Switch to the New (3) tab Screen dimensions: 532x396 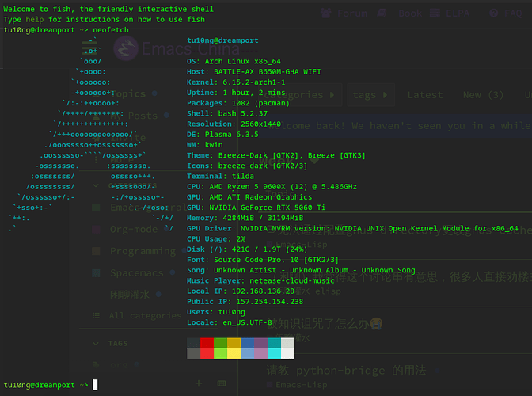pyautogui.click(x=483, y=95)
